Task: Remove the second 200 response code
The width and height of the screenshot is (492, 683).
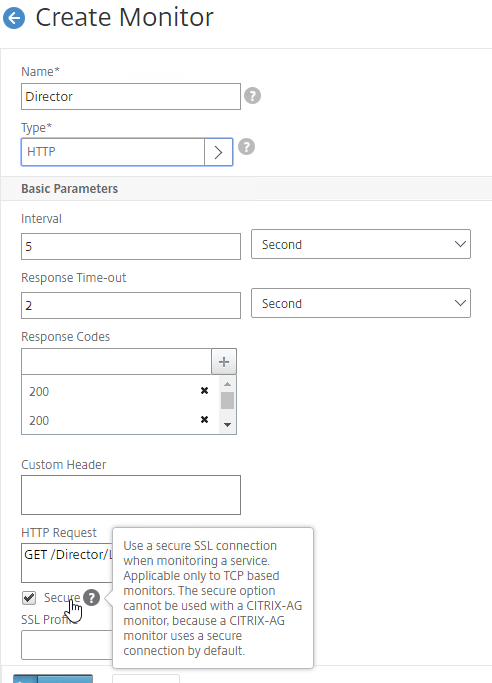Action: pyautogui.click(x=204, y=419)
